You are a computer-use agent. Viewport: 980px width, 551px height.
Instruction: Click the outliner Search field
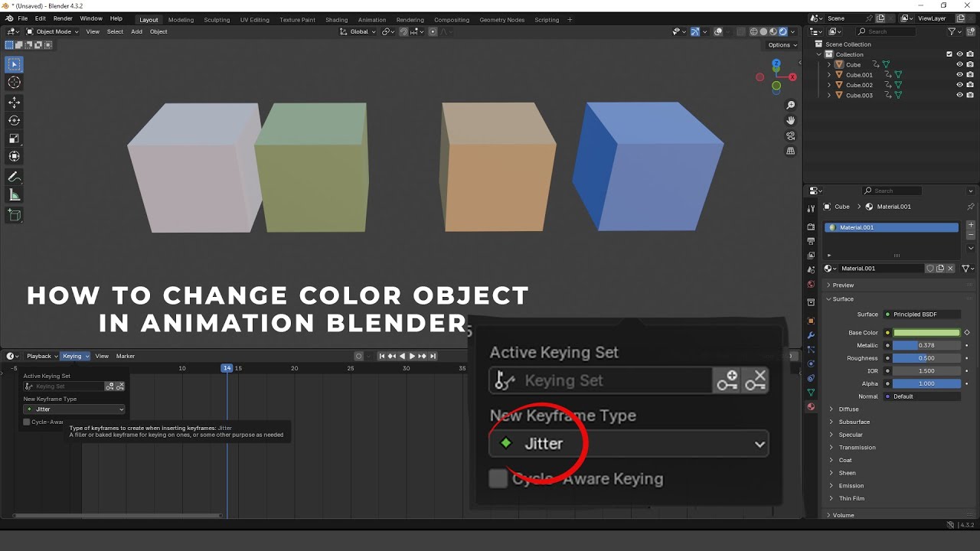[886, 31]
